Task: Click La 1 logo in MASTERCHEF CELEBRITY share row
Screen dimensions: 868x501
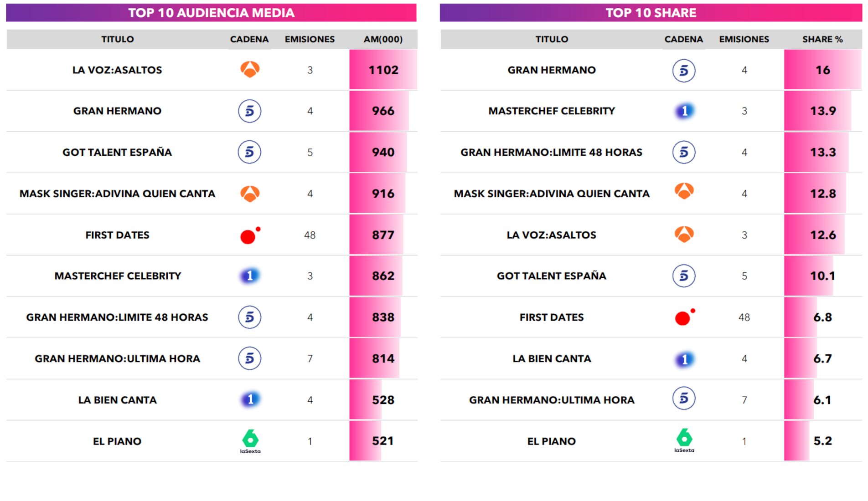Action: click(x=684, y=111)
